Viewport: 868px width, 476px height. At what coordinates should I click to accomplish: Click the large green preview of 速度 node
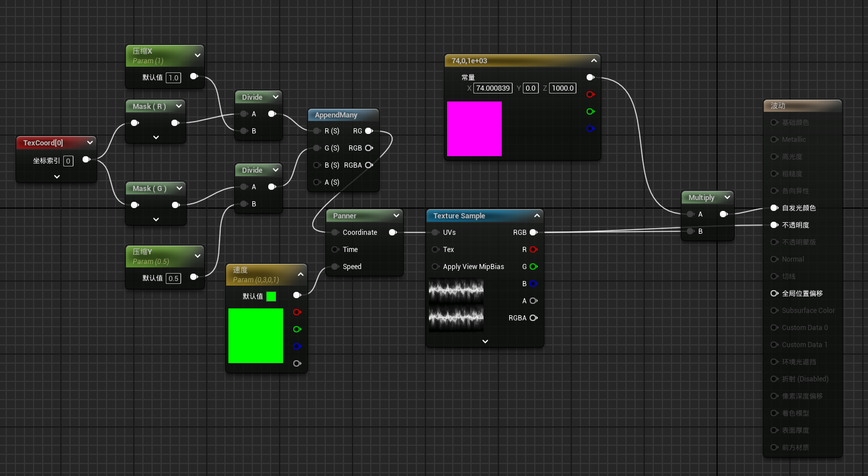click(256, 336)
